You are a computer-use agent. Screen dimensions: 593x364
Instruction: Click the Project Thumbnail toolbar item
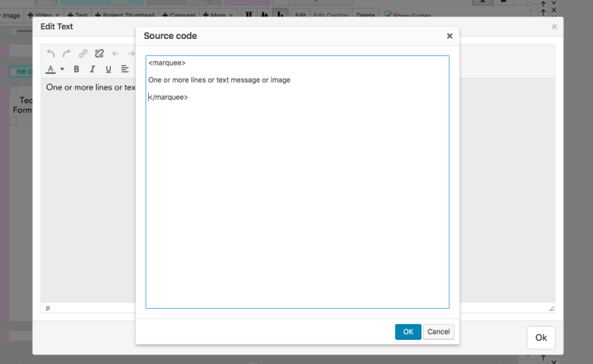click(125, 16)
